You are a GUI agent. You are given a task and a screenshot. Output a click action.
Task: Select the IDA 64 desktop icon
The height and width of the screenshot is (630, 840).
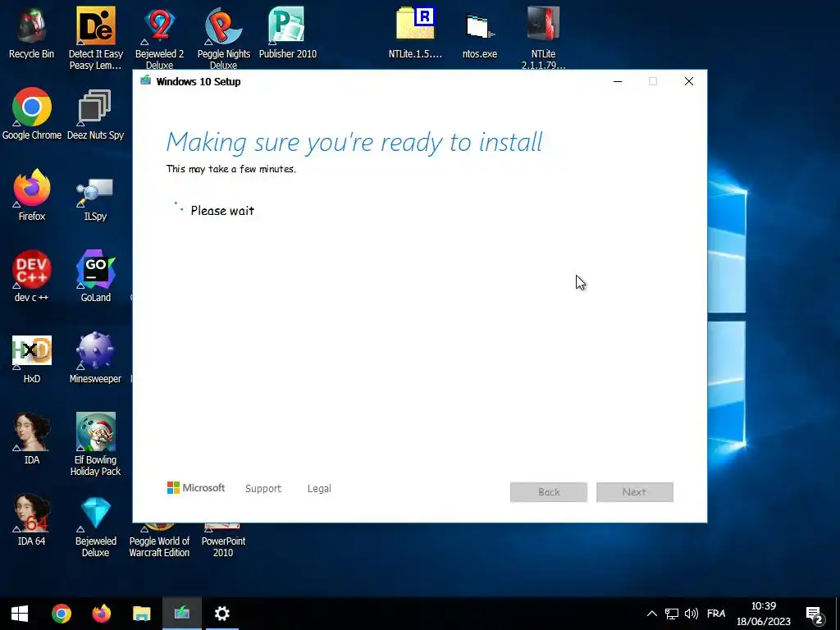coord(32,520)
